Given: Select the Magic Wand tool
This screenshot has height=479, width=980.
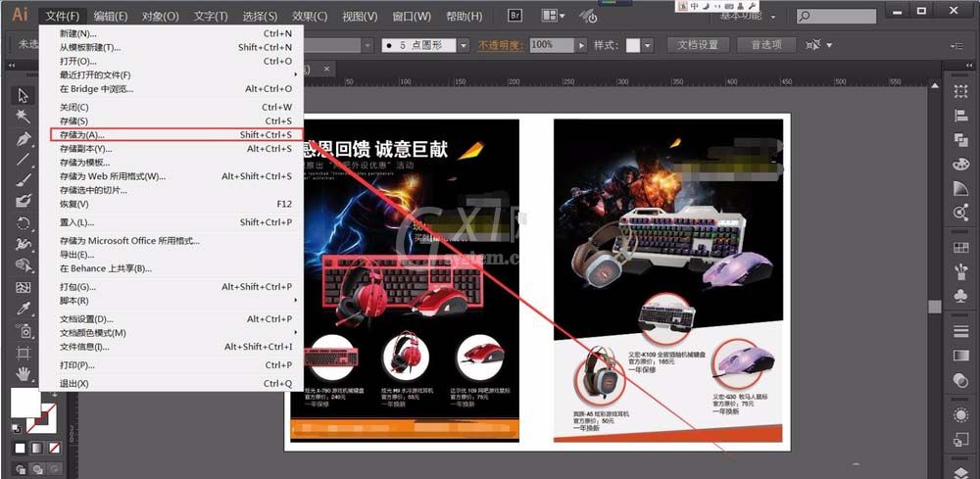Looking at the screenshot, I should (24, 117).
